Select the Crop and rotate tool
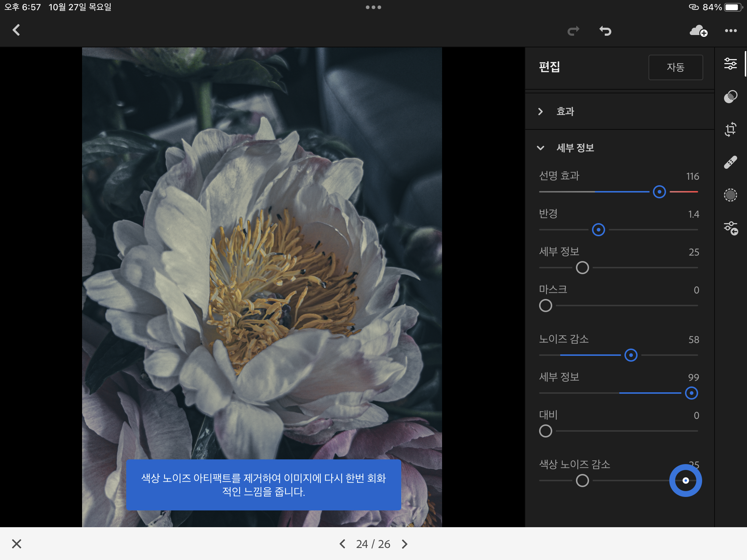The image size is (747, 560). click(730, 129)
